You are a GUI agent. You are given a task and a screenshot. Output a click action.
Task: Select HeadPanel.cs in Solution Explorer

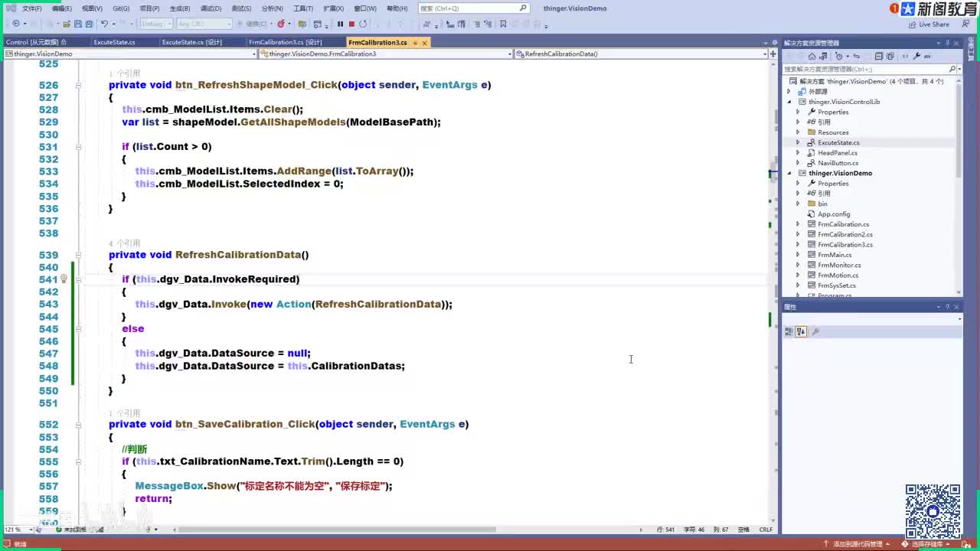(x=838, y=153)
